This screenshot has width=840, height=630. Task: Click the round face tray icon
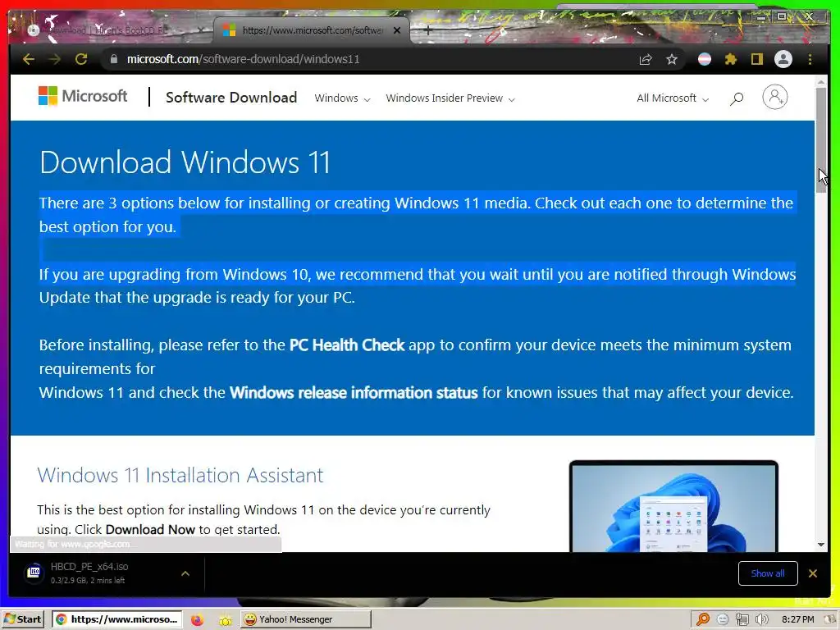tap(723, 620)
